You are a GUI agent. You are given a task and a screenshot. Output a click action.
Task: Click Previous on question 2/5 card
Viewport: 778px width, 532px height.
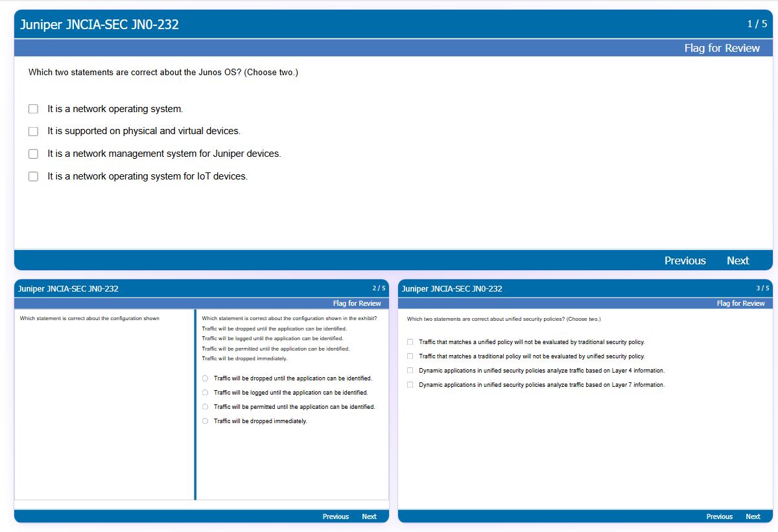coord(336,516)
